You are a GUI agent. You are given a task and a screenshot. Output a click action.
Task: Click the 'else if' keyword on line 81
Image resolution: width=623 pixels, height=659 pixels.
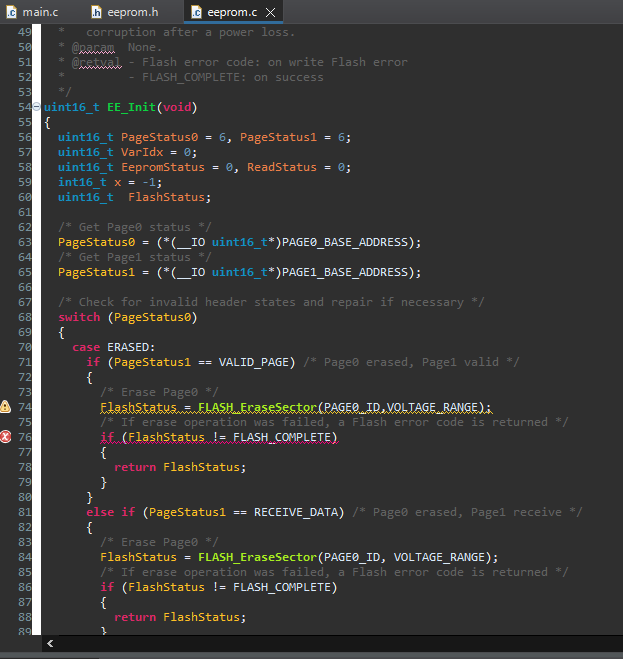click(111, 512)
